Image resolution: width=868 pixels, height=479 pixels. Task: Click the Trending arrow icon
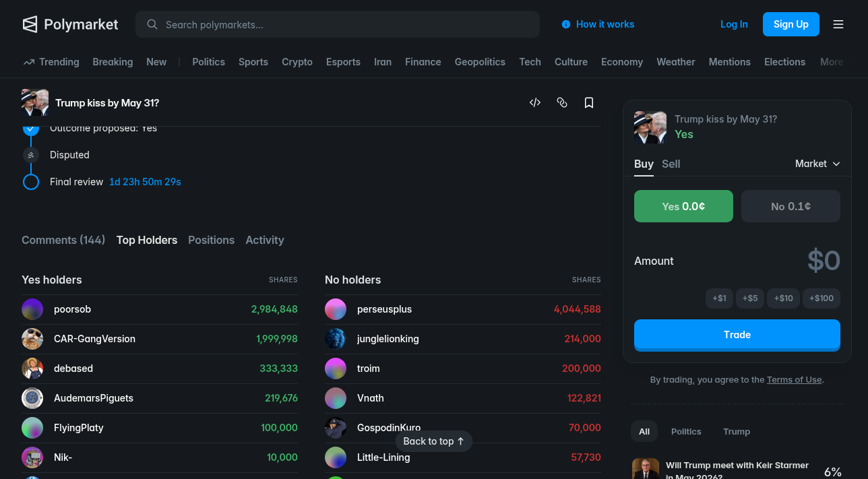(29, 62)
